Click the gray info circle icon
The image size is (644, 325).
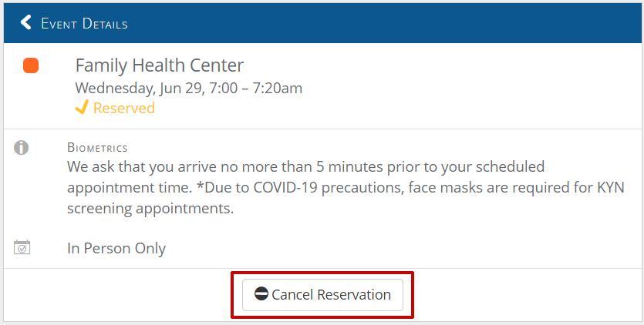point(22,147)
